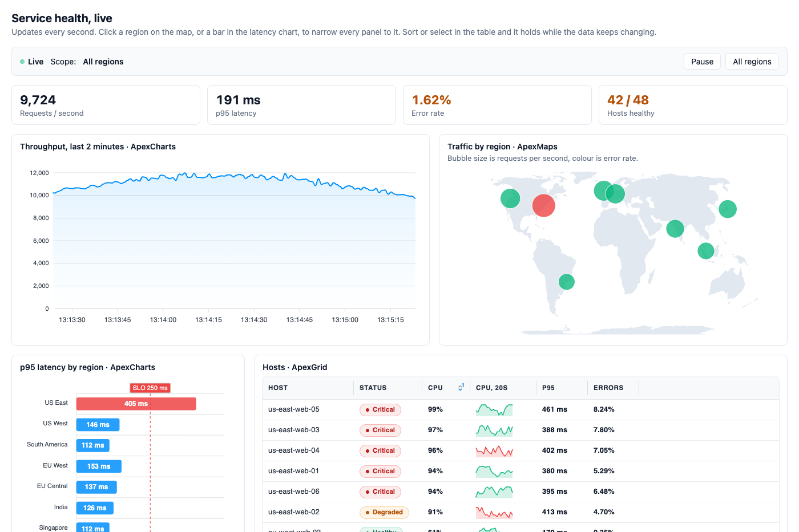Click the Critical badge in the us-east-web-05 row
The width and height of the screenshot is (799, 532).
point(380,409)
